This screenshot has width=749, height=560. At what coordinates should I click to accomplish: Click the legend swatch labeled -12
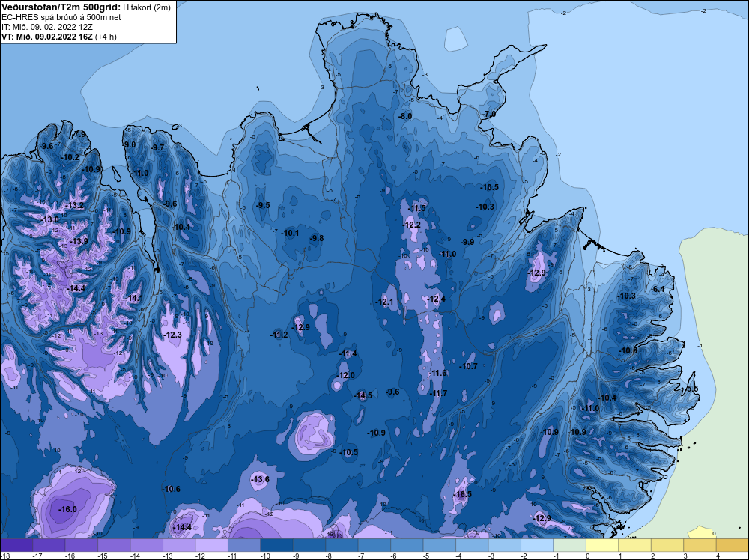[x=212, y=545]
